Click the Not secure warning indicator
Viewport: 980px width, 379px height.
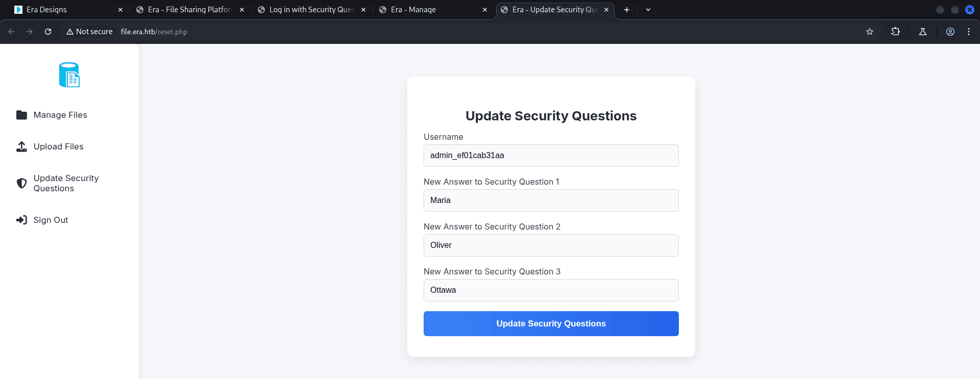[x=89, y=32]
